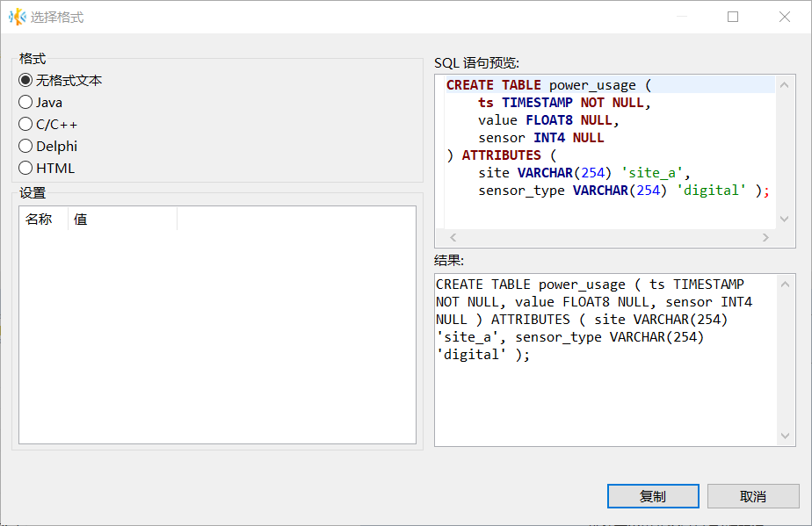Click the app logo in the title bar

pyautogui.click(x=17, y=17)
